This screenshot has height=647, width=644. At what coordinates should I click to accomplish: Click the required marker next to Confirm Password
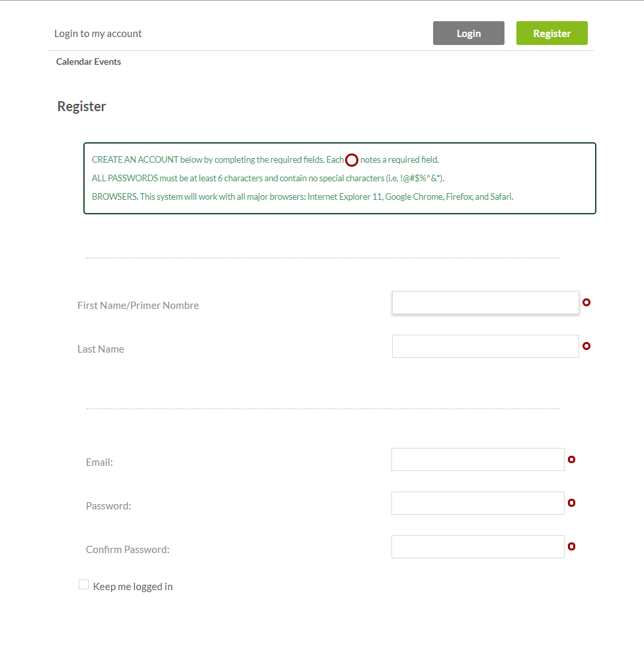[572, 546]
